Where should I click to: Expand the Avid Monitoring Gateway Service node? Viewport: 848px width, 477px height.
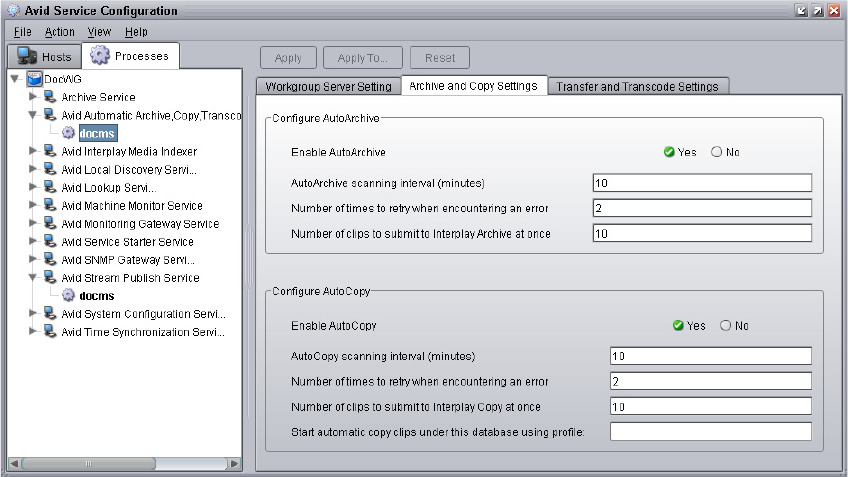point(33,223)
